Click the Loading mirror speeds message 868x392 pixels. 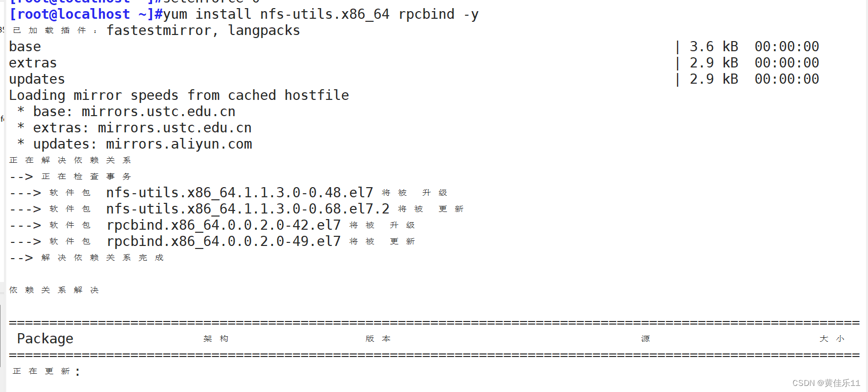click(179, 95)
